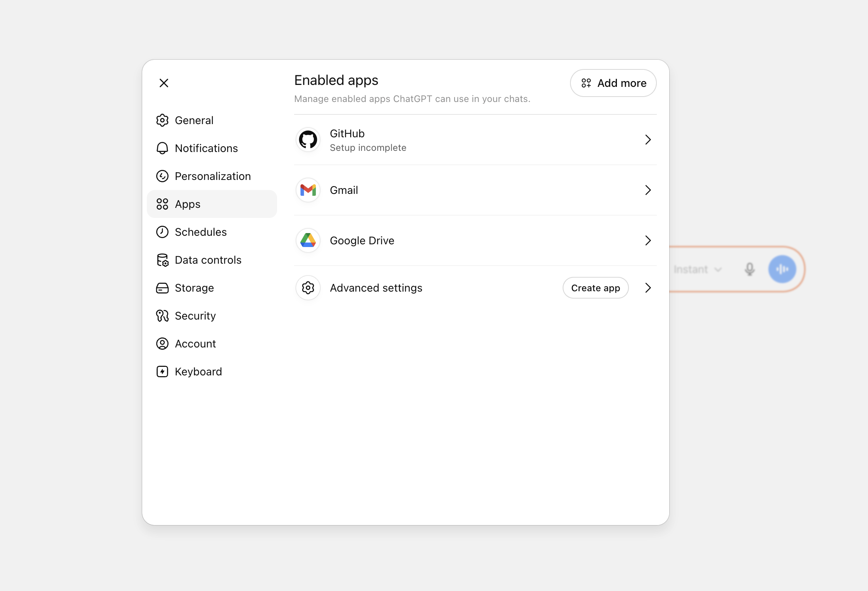Screen dimensions: 868x591
Task: Open the Account person icon
Action: [162, 344]
